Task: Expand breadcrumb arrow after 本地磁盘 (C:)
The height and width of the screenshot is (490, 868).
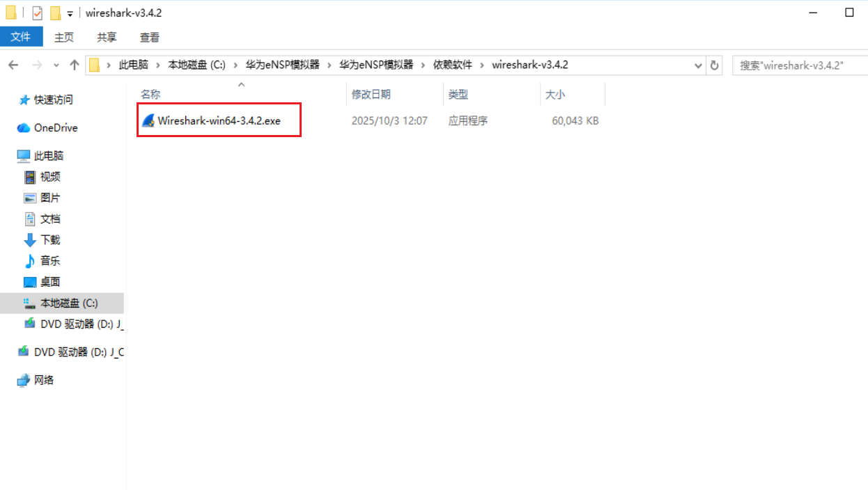Action: (235, 65)
